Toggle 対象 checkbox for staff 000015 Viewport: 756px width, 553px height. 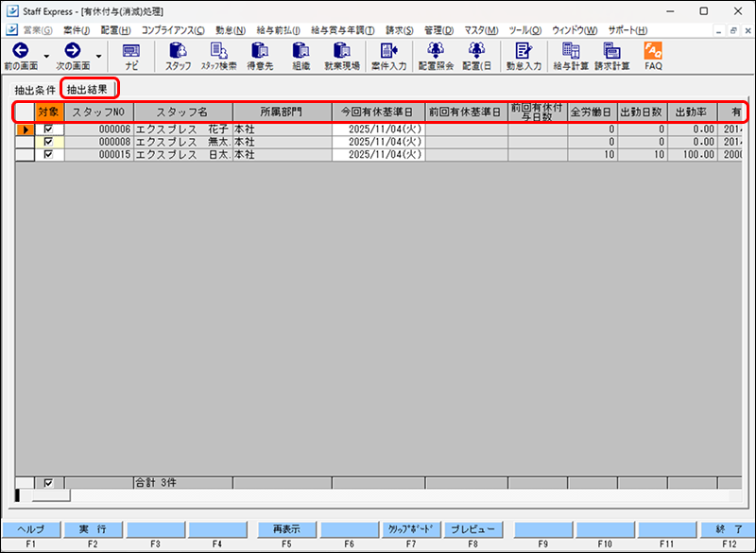pos(49,154)
